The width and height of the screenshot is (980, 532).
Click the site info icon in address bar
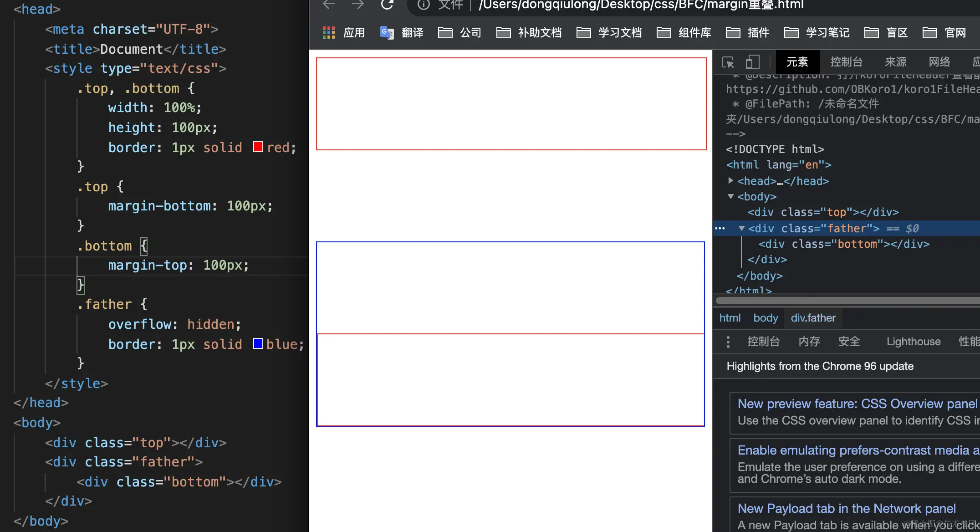424,5
